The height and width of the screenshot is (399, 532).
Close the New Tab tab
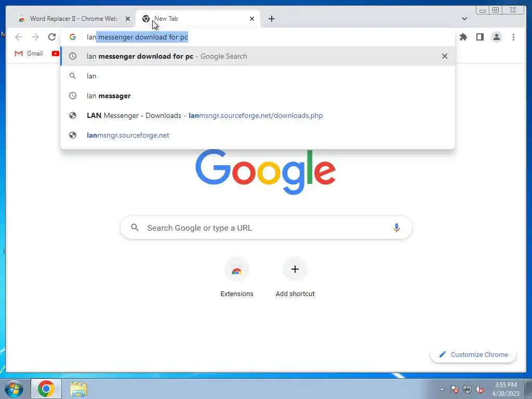[x=252, y=19]
